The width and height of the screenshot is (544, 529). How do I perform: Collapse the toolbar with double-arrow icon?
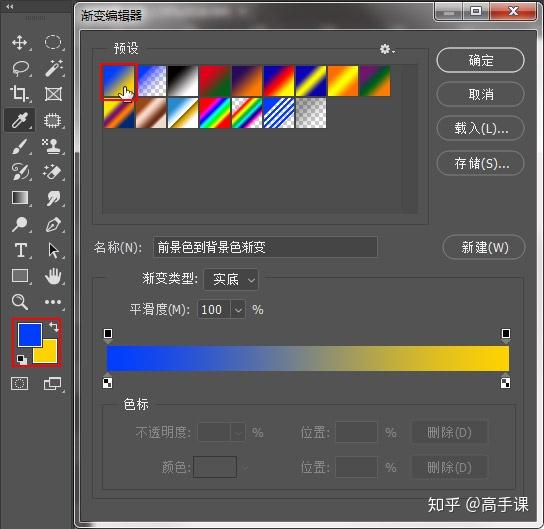point(10,7)
